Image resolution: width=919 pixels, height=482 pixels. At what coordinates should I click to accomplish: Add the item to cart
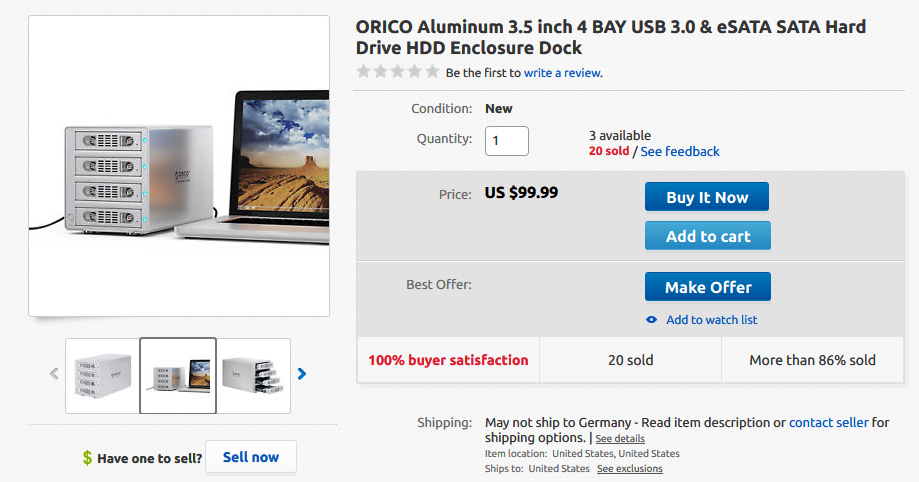point(707,236)
